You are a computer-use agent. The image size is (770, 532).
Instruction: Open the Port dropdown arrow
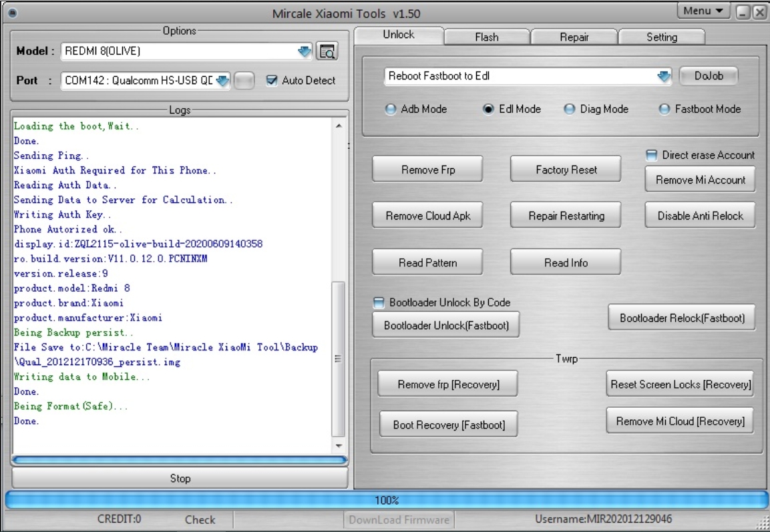222,81
